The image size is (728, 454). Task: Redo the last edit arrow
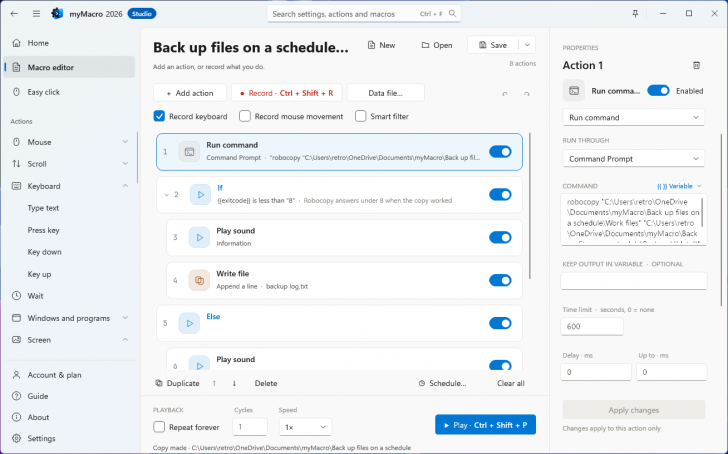(526, 94)
